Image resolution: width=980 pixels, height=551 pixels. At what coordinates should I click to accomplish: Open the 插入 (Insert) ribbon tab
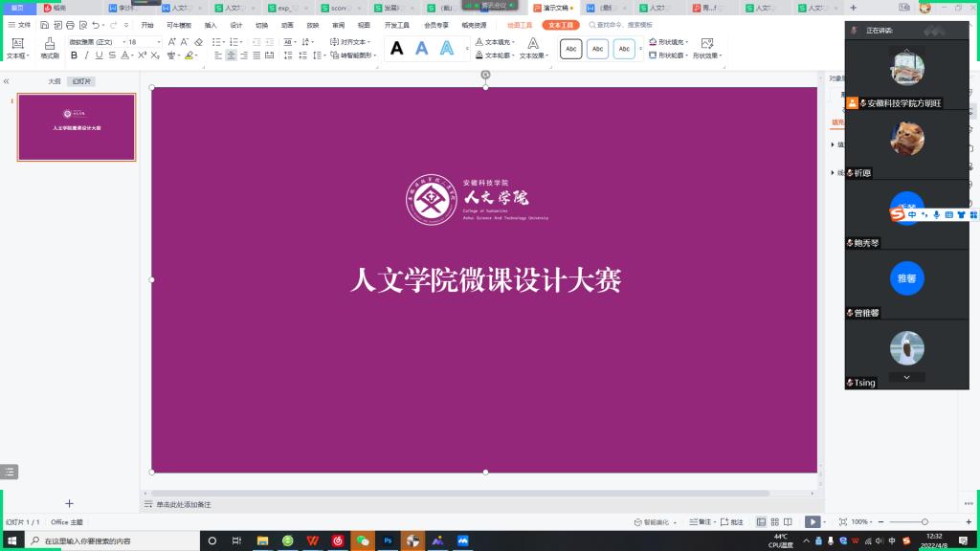tap(211, 26)
